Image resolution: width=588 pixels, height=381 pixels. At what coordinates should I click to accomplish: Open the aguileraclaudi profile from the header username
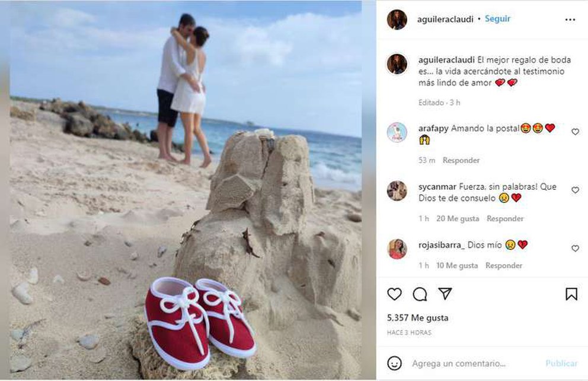click(445, 19)
